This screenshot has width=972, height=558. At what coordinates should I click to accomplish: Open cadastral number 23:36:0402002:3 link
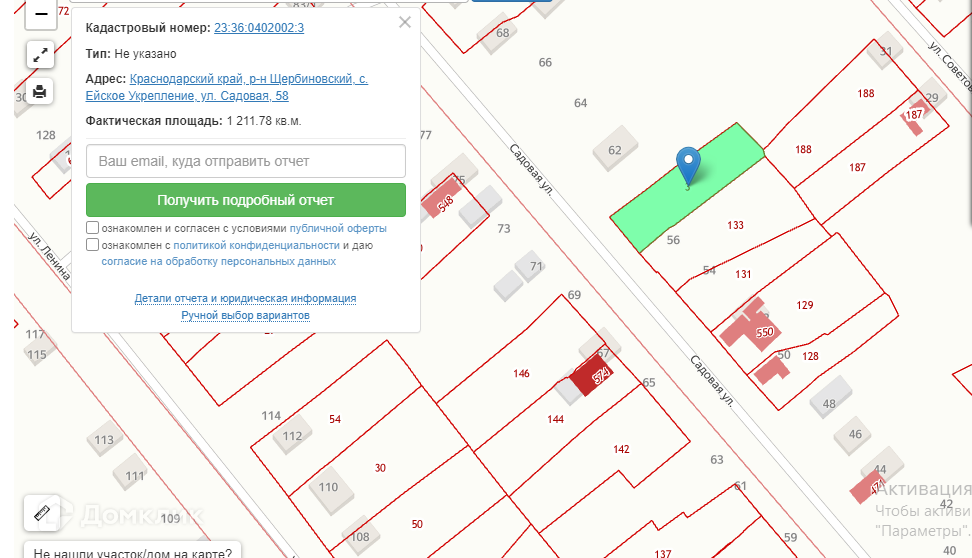259,28
